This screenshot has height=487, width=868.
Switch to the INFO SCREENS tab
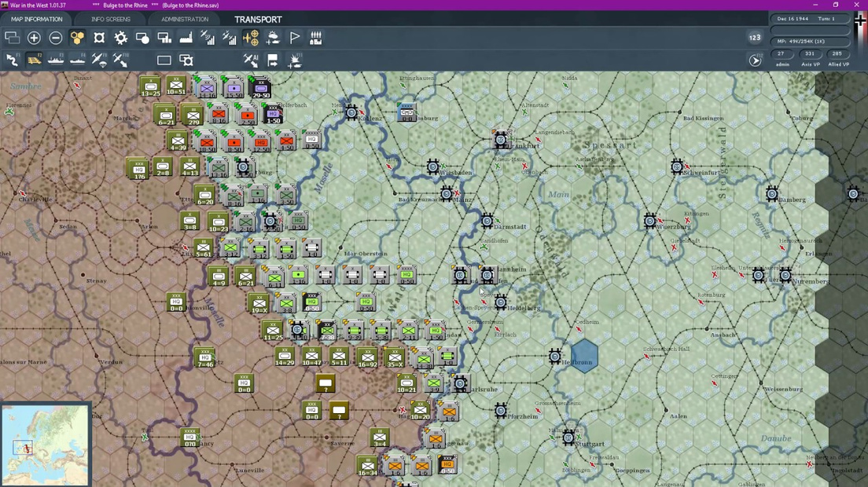click(x=110, y=19)
